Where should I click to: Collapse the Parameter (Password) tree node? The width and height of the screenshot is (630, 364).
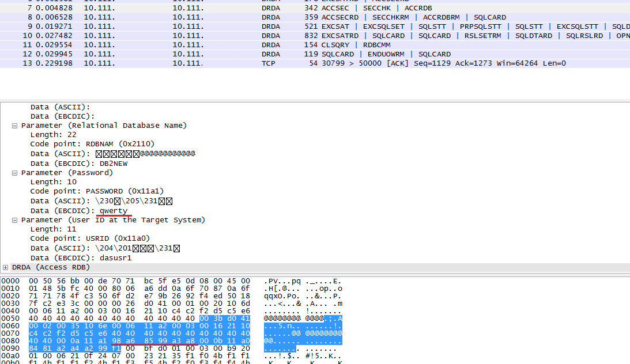coord(14,173)
